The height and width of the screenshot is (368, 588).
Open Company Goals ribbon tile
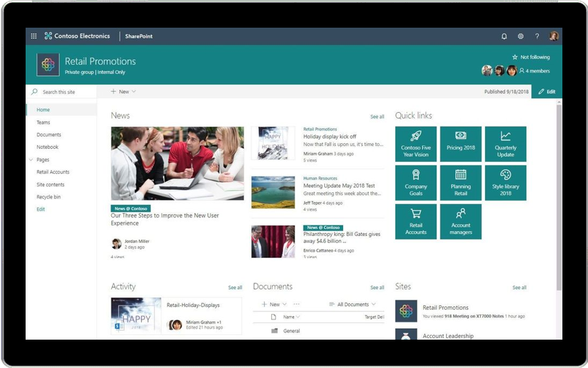416,183
